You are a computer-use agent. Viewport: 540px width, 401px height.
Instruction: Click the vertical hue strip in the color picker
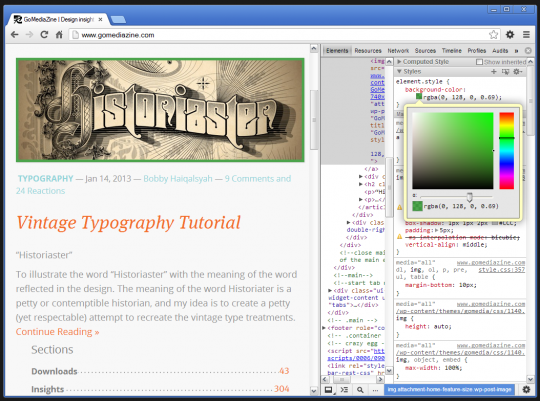click(x=507, y=151)
